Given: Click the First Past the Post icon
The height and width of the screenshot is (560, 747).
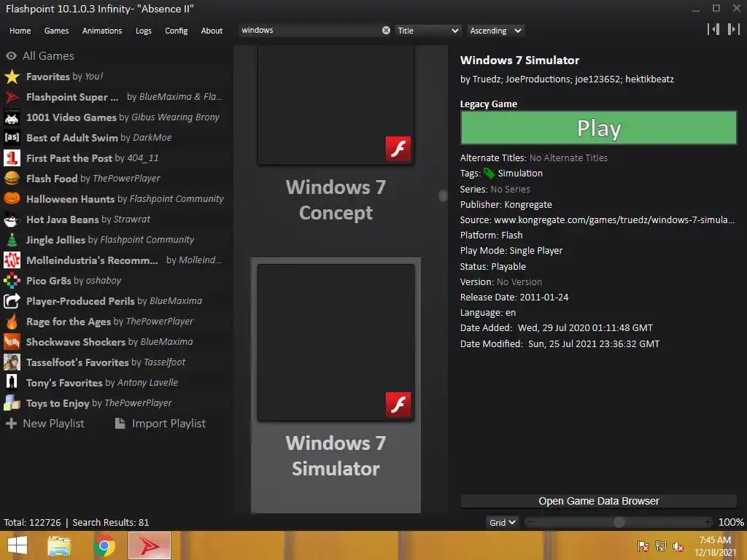Looking at the screenshot, I should (x=12, y=158).
